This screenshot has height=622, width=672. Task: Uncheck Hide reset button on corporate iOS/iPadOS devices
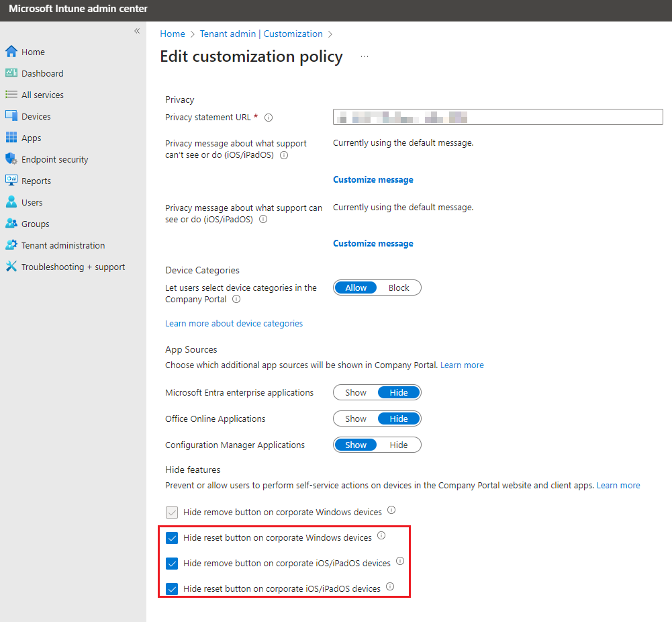[172, 588]
